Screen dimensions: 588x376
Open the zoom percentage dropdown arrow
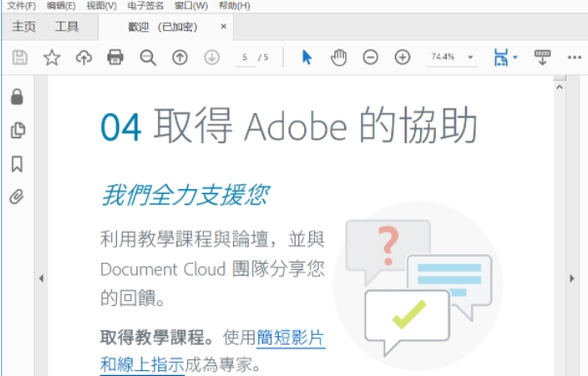click(470, 57)
